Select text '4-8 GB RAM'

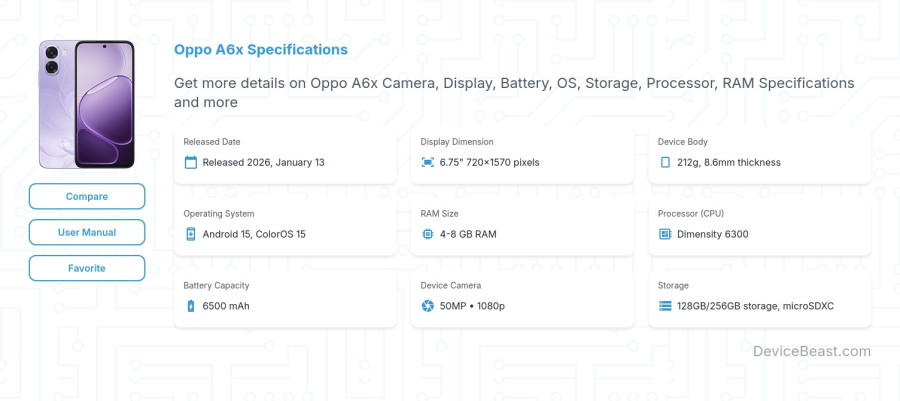tap(468, 234)
